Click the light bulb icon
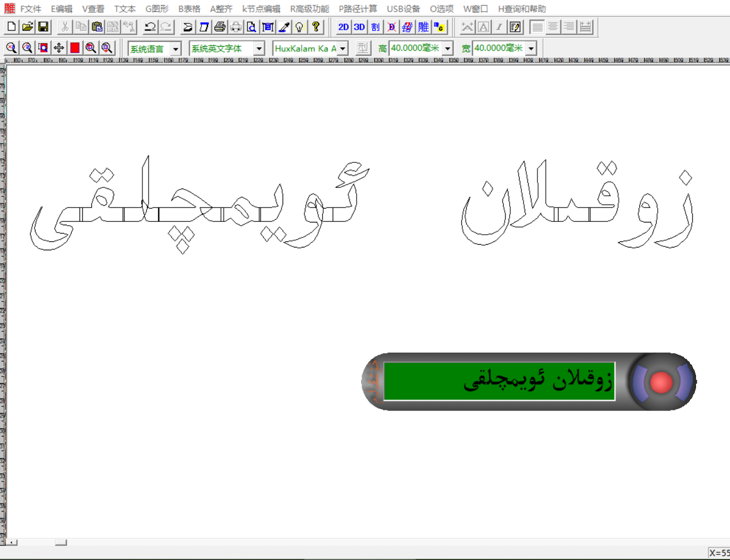The height and width of the screenshot is (560, 730). click(300, 27)
